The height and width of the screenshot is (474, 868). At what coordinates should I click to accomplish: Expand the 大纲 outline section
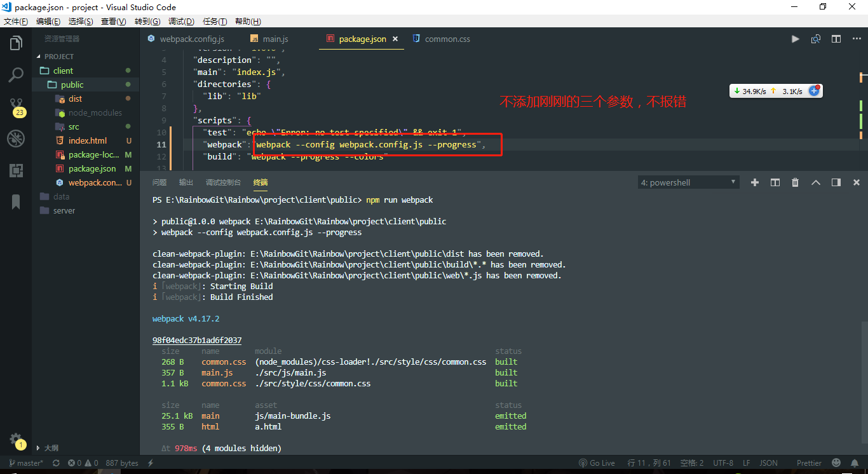point(86,447)
